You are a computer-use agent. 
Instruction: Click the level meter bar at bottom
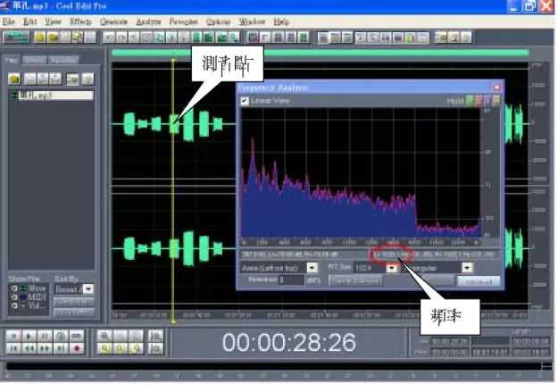click(273, 366)
